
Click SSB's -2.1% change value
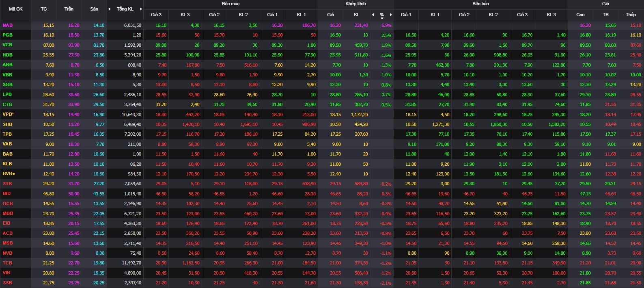click(386, 283)
